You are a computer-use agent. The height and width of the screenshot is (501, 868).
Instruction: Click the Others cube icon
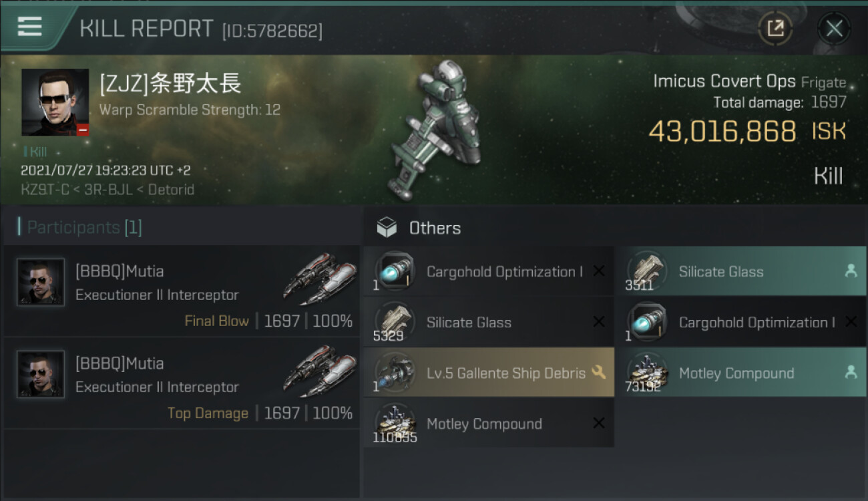coord(387,228)
